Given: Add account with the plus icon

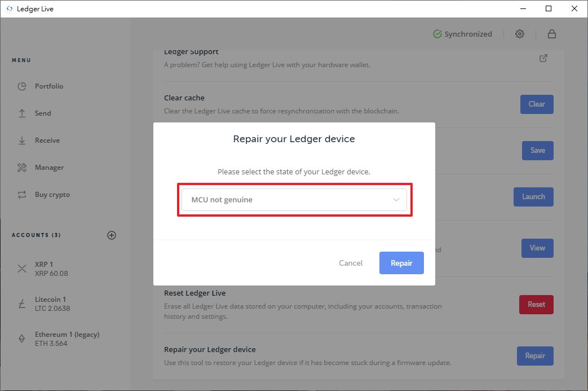Looking at the screenshot, I should coord(112,235).
